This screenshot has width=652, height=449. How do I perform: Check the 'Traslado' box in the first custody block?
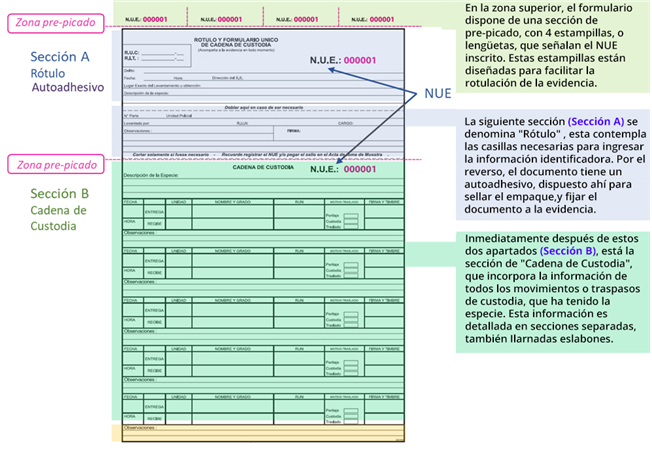351,227
